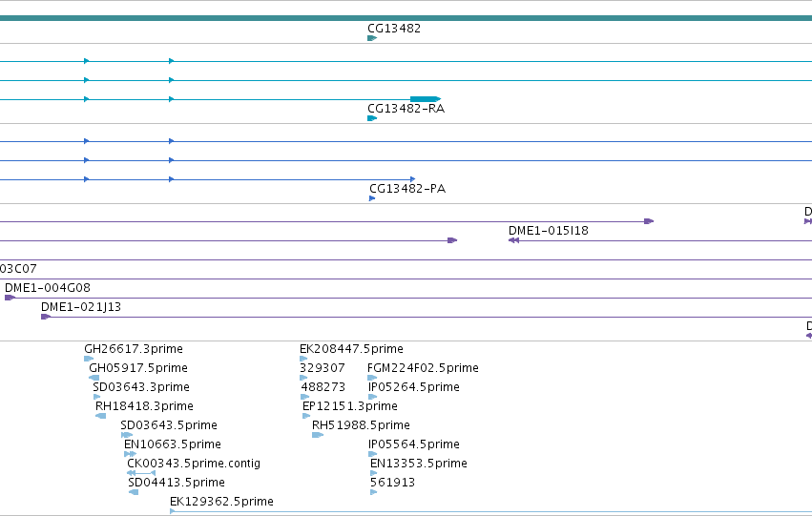
Task: Click the purple glyph under DME1-004G08
Action: click(10, 298)
